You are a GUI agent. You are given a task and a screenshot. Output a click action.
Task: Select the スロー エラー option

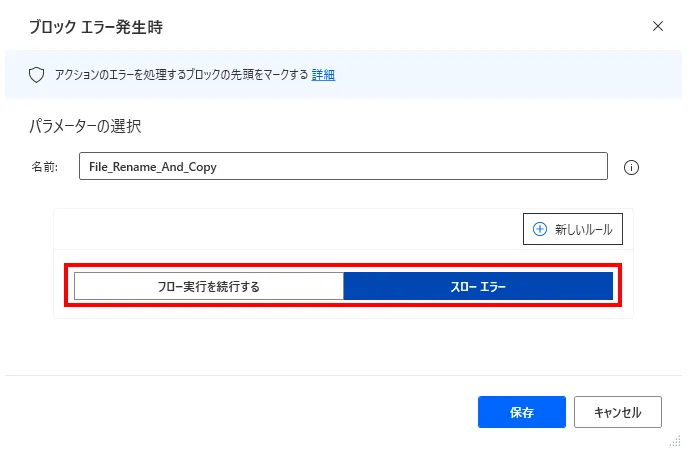[477, 287]
